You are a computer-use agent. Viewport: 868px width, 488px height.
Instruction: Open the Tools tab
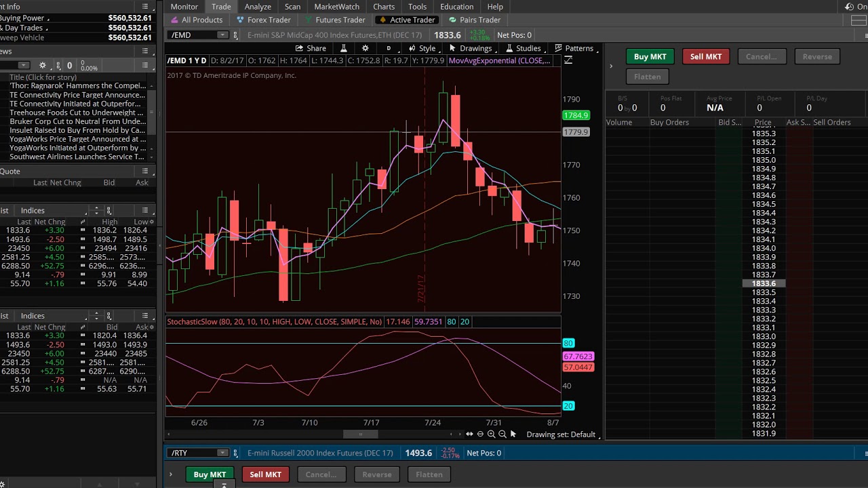pos(417,7)
